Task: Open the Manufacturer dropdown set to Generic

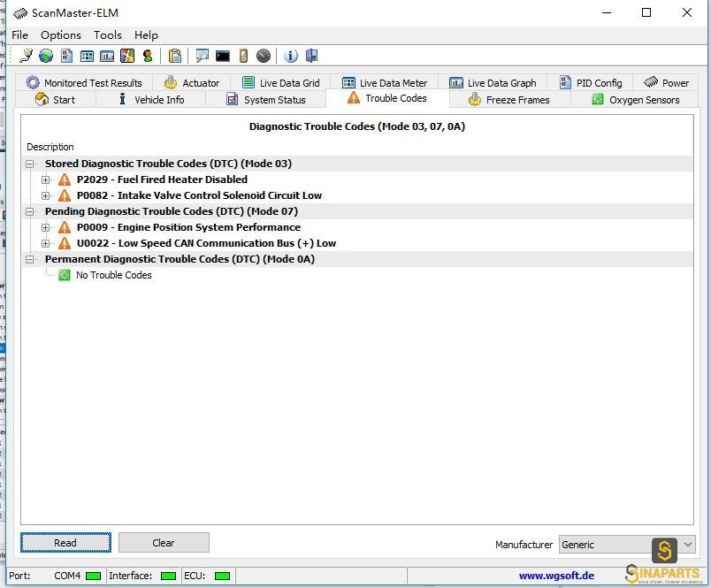Action: pos(627,545)
